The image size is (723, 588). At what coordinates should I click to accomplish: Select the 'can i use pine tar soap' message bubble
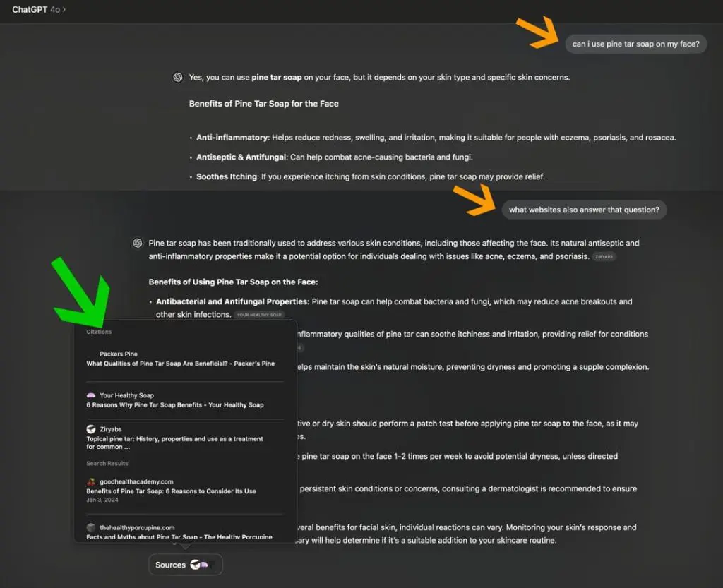point(636,44)
